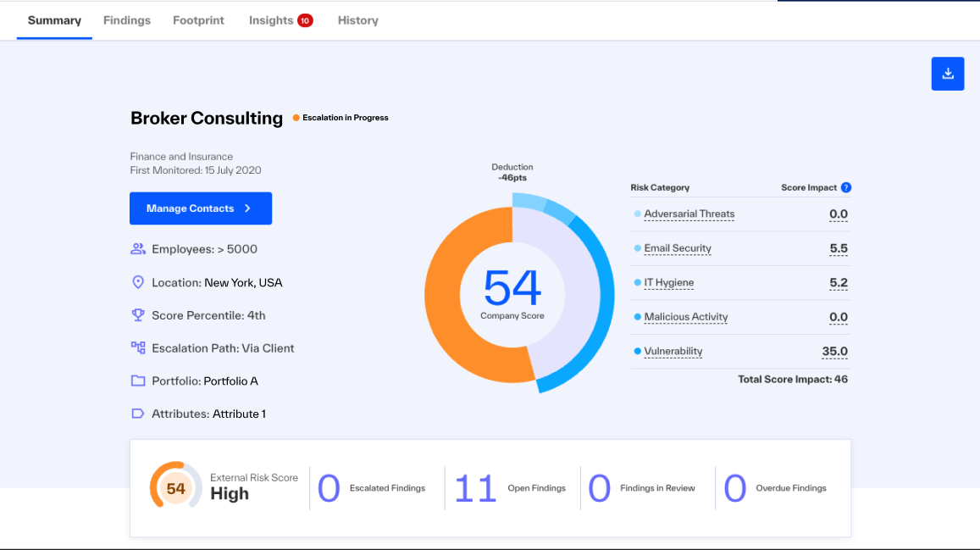Open the Manage Contacts button
Viewport: 980px width, 550px height.
click(201, 208)
